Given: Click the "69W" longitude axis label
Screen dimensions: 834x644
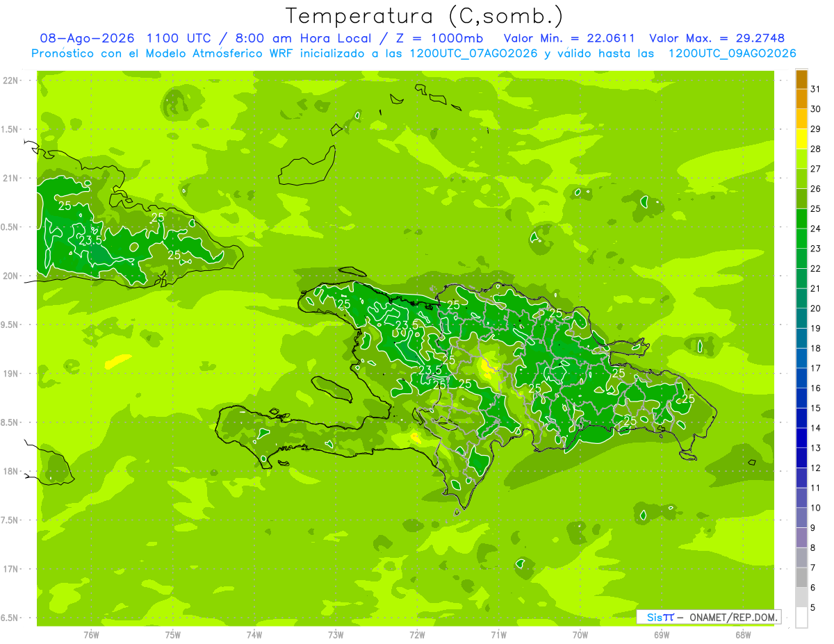Looking at the screenshot, I should pyautogui.click(x=662, y=635).
